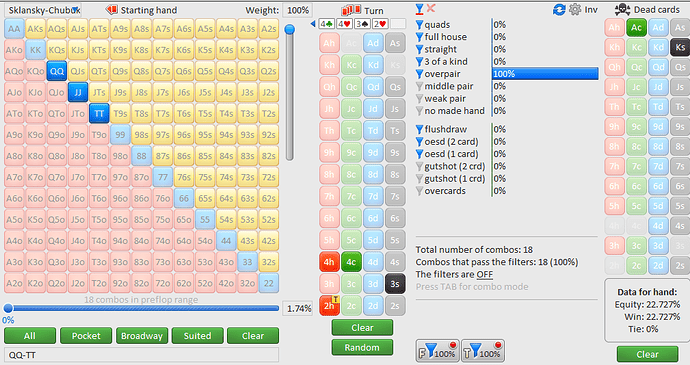
Task: Toggle the overcards filter funnel
Action: coord(419,191)
